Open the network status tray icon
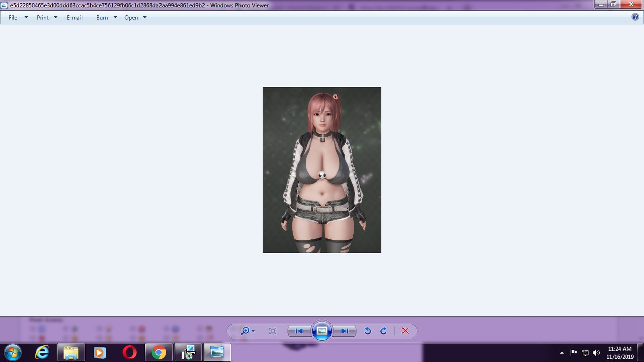Screen dimensions: 644x362 click(585, 353)
